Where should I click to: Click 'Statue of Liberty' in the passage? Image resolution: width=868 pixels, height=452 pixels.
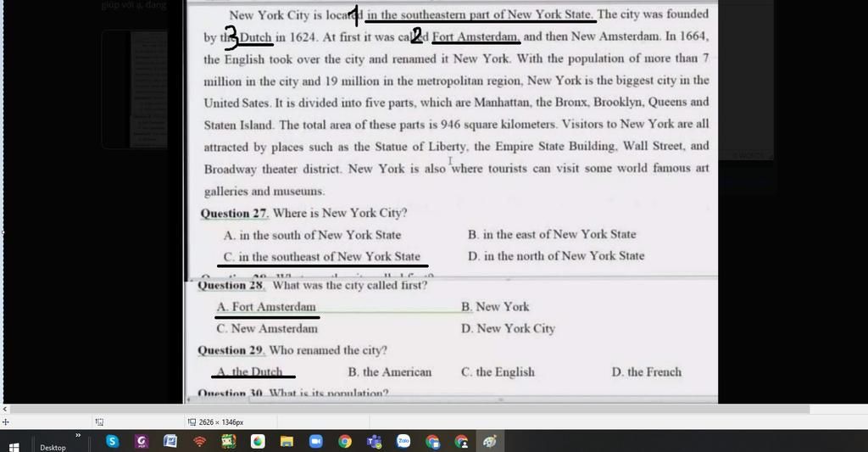point(420,147)
